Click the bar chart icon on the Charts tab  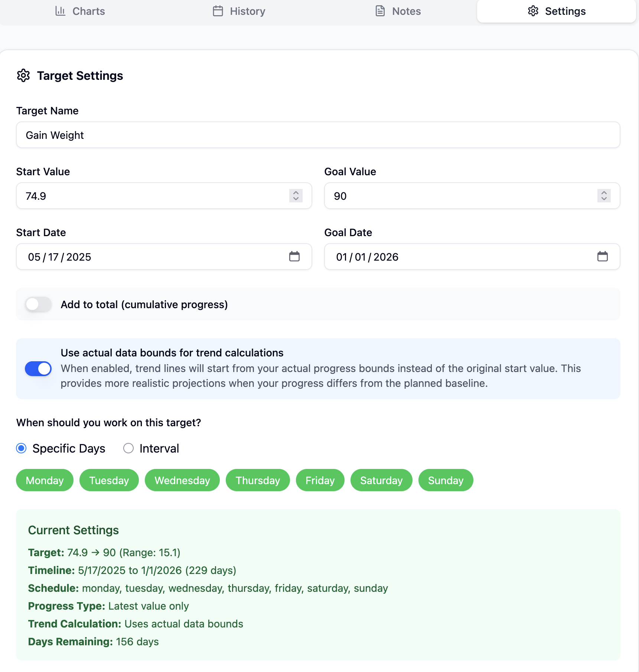[x=60, y=11]
